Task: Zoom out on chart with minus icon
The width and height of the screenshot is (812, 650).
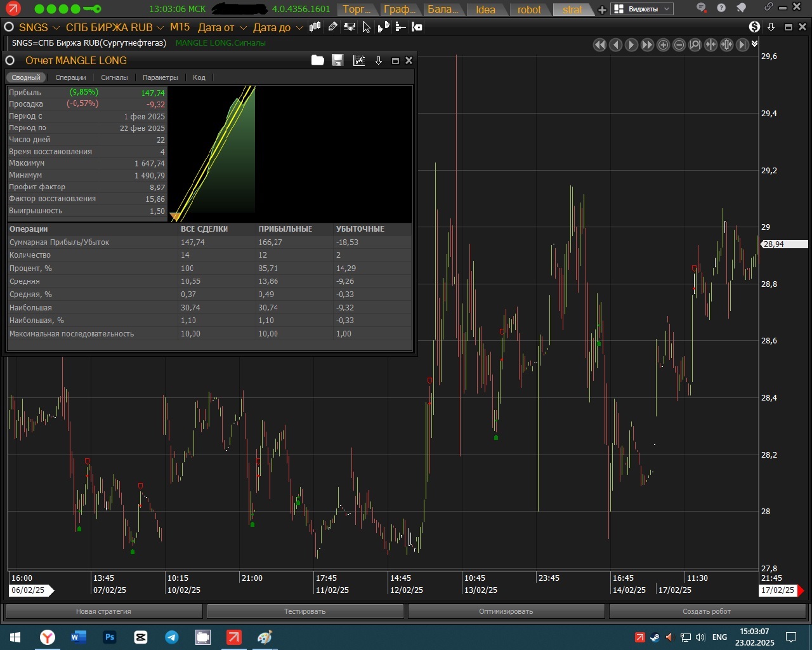Action: 679,44
